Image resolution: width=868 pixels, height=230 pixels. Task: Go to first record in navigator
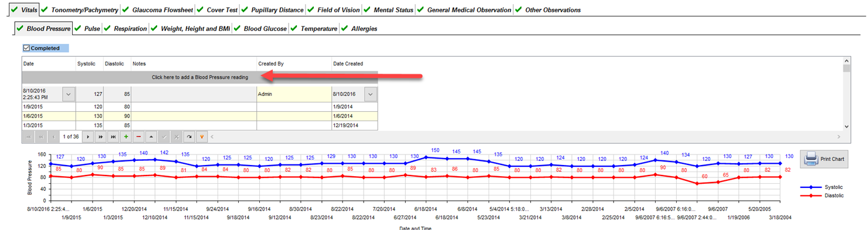click(x=28, y=137)
